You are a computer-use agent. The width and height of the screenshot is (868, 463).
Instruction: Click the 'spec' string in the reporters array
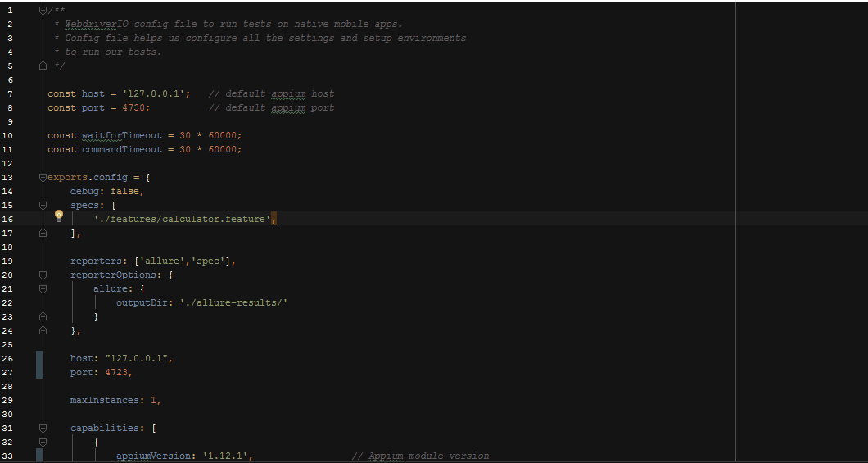(208, 261)
